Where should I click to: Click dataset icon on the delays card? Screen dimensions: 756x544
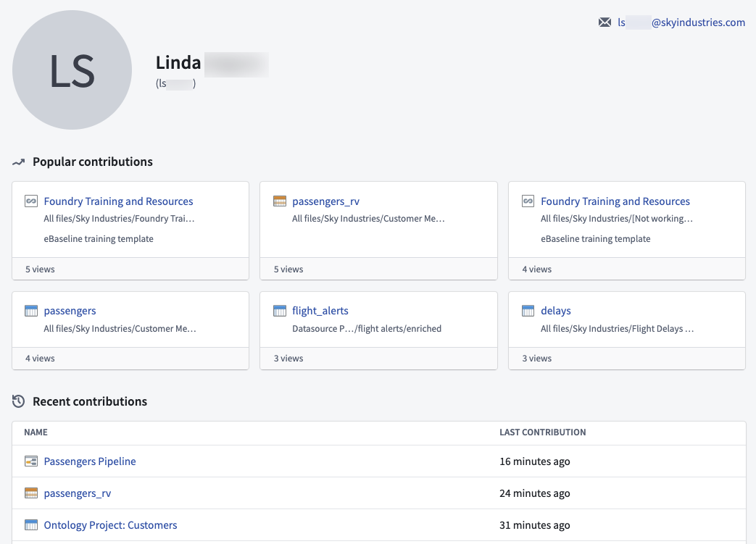528,311
